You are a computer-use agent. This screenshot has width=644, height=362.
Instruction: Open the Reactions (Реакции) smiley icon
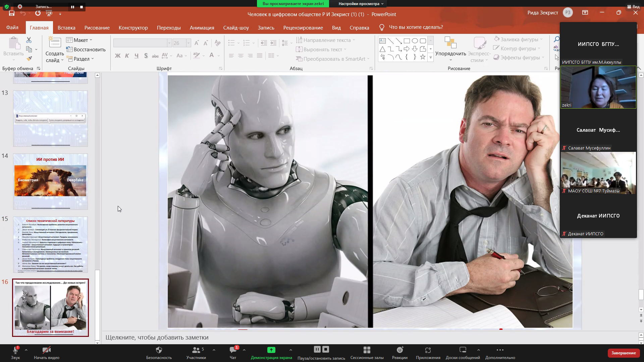point(400,350)
